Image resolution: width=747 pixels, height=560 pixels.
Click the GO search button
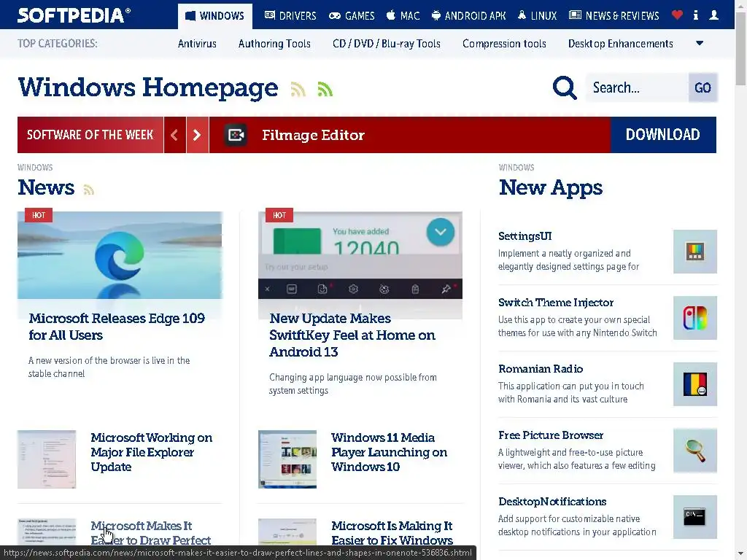(x=703, y=87)
